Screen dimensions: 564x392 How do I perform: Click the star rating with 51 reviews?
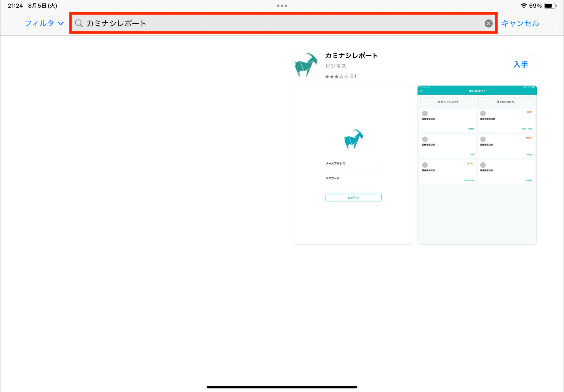tap(340, 77)
